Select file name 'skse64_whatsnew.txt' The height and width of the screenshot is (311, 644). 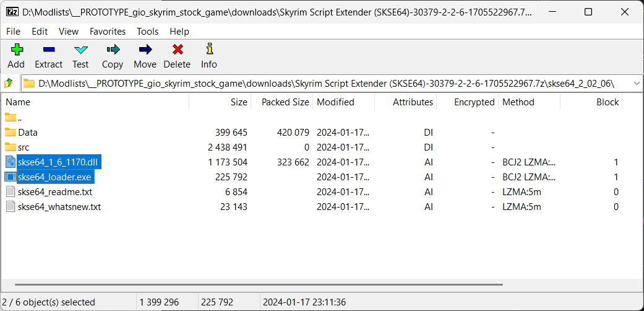point(59,206)
